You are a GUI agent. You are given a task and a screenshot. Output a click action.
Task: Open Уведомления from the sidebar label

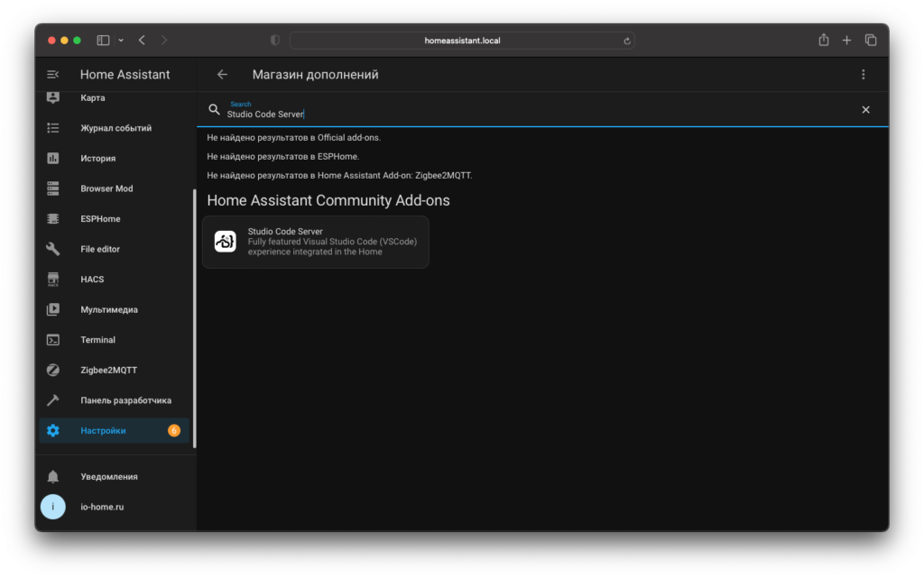(109, 477)
